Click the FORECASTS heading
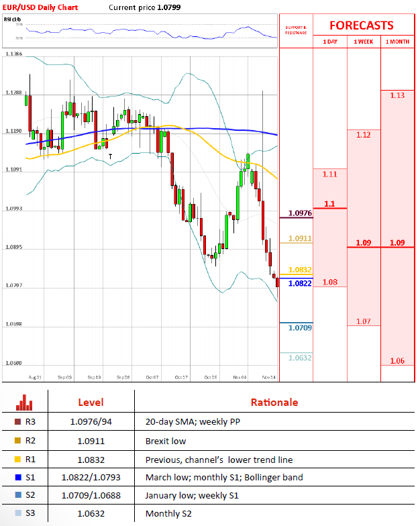420x526 pixels. 362,25
